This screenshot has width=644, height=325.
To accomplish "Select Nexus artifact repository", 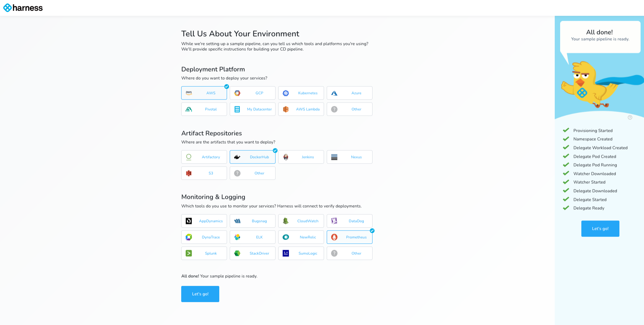I will point(350,157).
